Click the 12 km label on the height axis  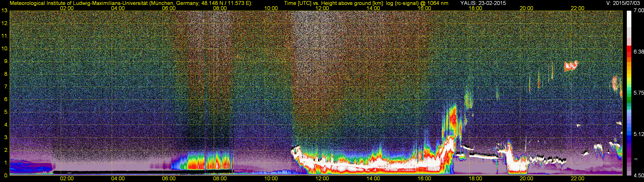pos(5,23)
